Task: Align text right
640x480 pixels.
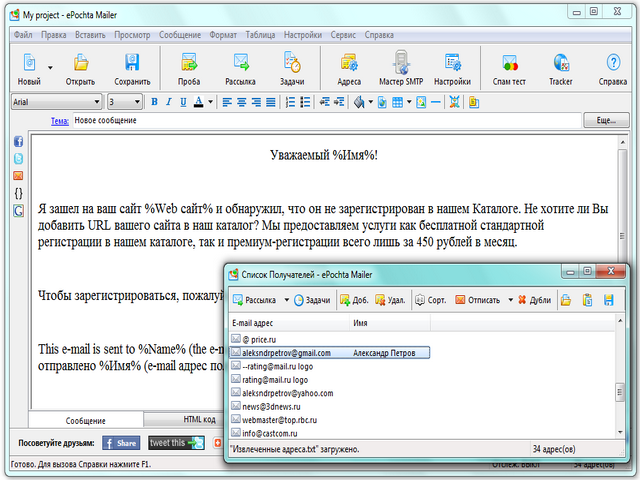Action: (x=256, y=102)
